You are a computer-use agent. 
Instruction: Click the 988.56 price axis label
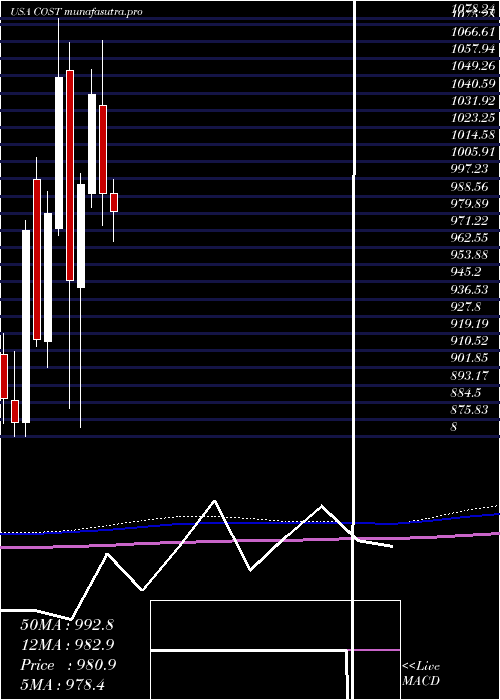coord(469,186)
